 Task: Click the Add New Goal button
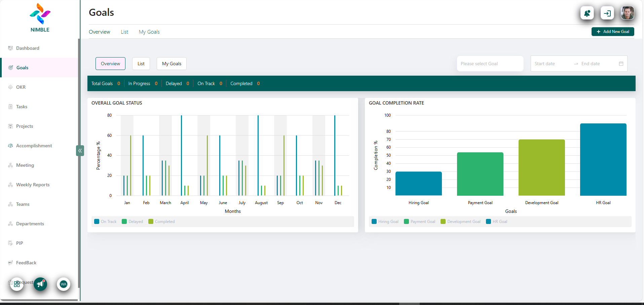612,32
